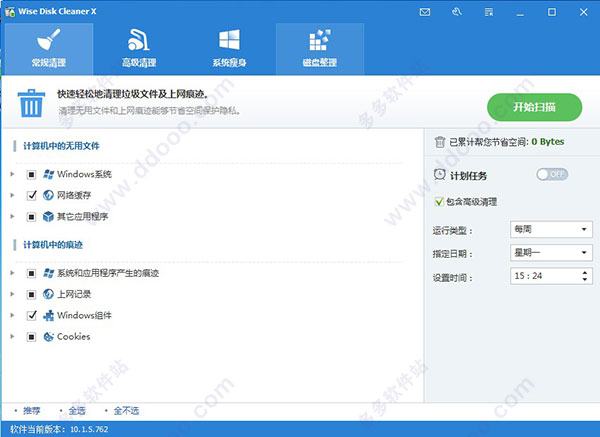Click the version text 10.1.5.762
Image resolution: width=600 pixels, height=437 pixels.
(x=89, y=429)
